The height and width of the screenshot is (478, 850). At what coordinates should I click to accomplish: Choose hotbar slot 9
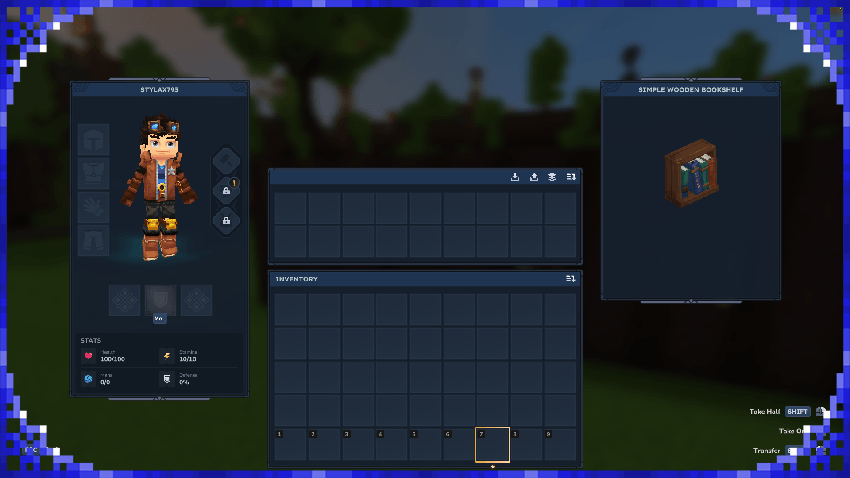point(559,445)
